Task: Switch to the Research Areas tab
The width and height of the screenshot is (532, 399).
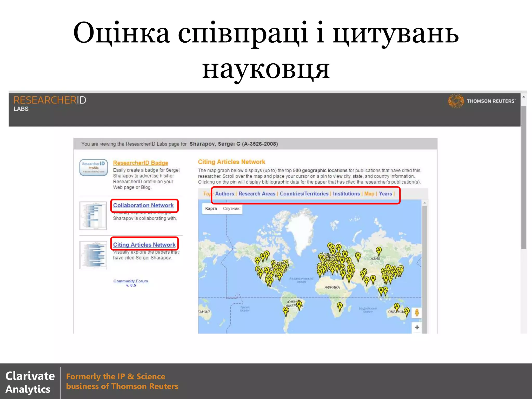Action: 257,194
